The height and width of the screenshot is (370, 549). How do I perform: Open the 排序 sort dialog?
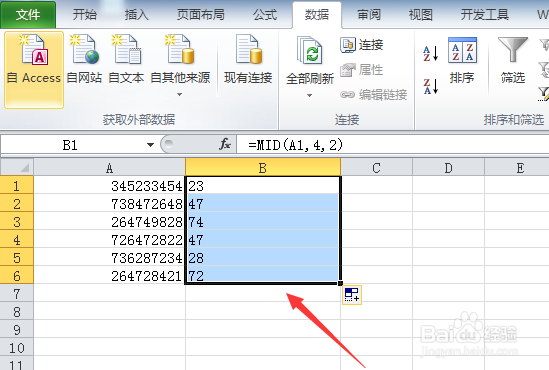click(x=462, y=60)
